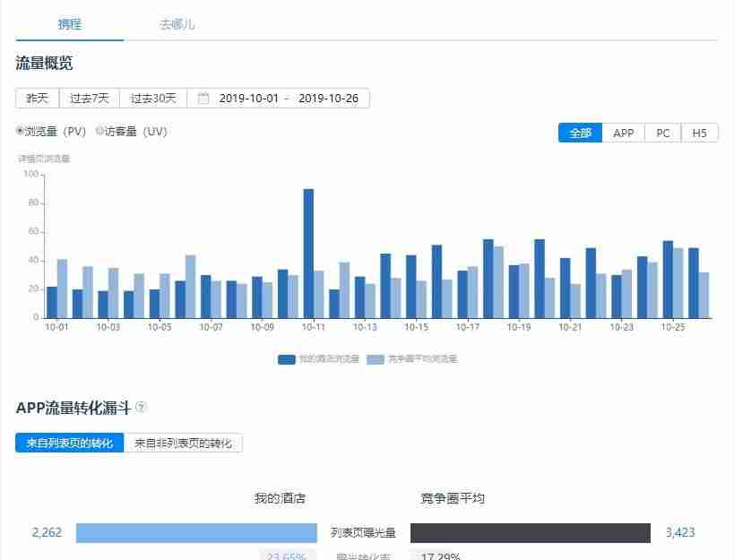734x560 pixels.
Task: Select the 过去30天 date range button
Action: point(153,99)
